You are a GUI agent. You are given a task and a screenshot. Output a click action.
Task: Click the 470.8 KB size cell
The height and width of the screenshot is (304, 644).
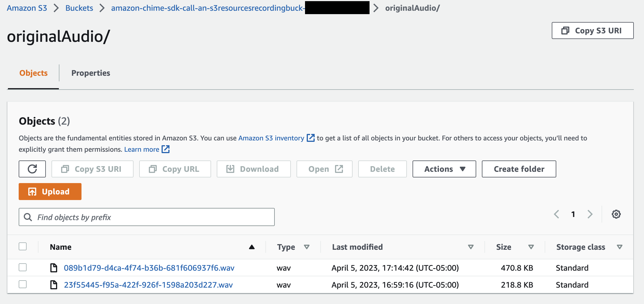coord(517,268)
